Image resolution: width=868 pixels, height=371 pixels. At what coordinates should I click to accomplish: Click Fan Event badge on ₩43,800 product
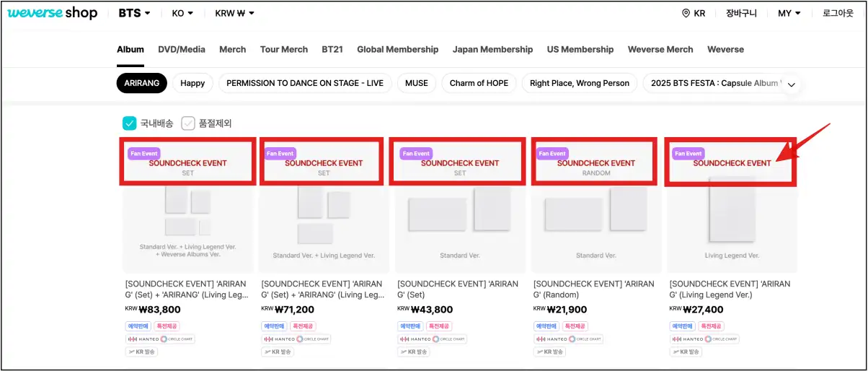coord(416,153)
